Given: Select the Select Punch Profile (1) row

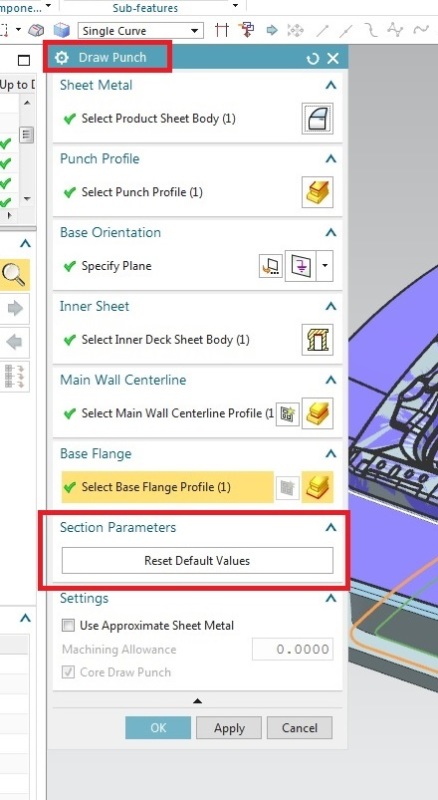Looking at the screenshot, I should [180, 192].
